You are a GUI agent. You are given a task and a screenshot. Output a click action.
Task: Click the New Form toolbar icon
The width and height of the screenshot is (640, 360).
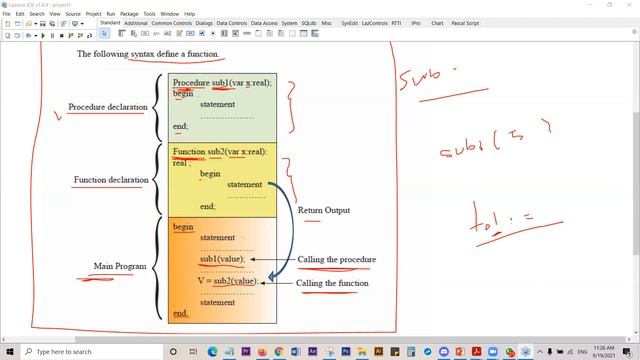click(x=17, y=24)
